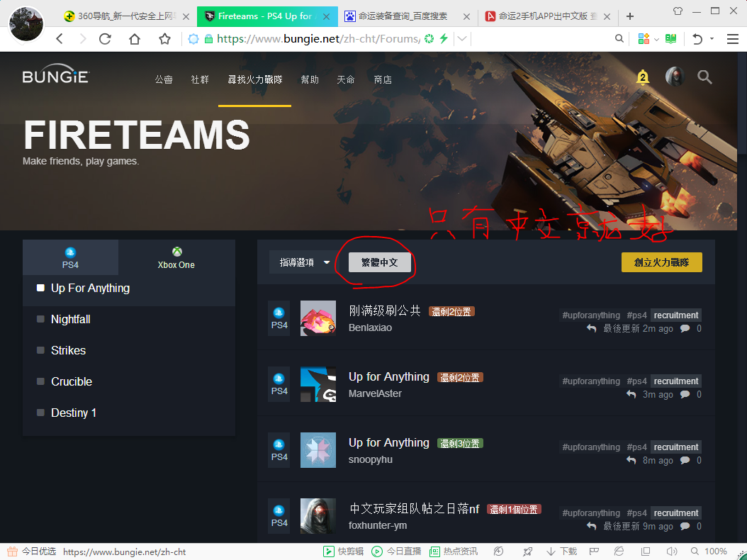Click the 創立火力戰隊 button
747x560 pixels.
click(x=661, y=262)
